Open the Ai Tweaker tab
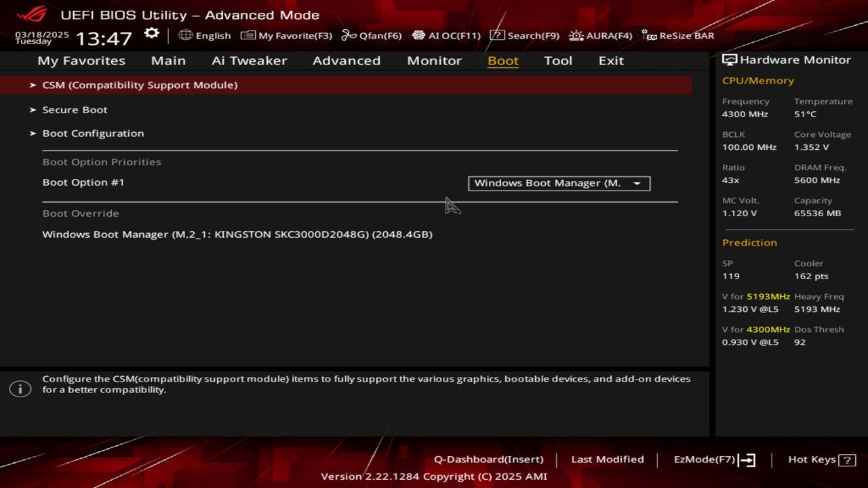Image resolution: width=868 pixels, height=488 pixels. point(249,60)
